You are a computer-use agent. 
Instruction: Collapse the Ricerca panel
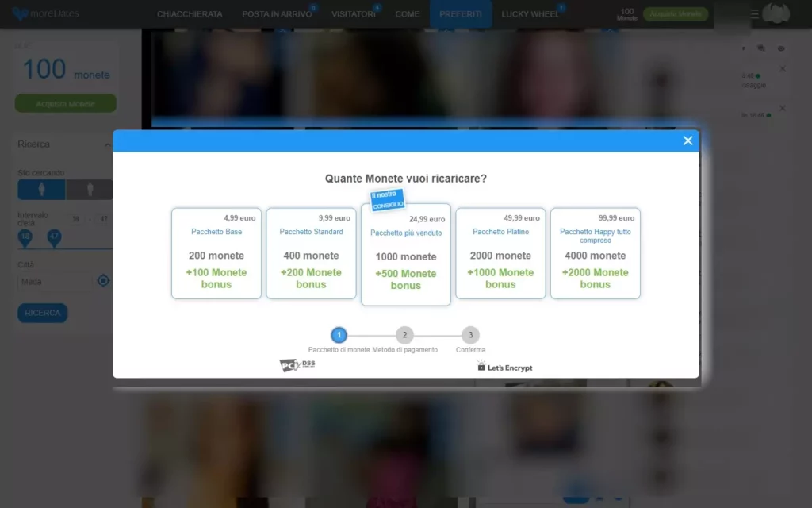point(107,144)
